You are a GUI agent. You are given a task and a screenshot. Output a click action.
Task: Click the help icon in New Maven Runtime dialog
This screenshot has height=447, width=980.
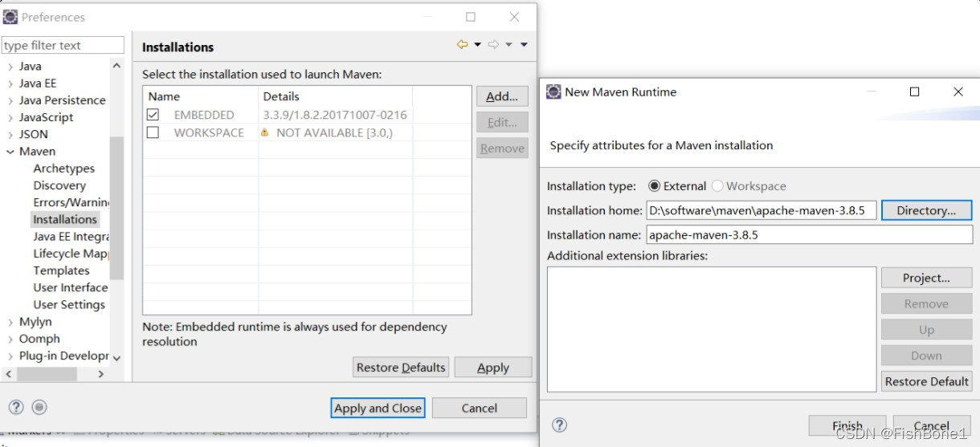[x=560, y=425]
